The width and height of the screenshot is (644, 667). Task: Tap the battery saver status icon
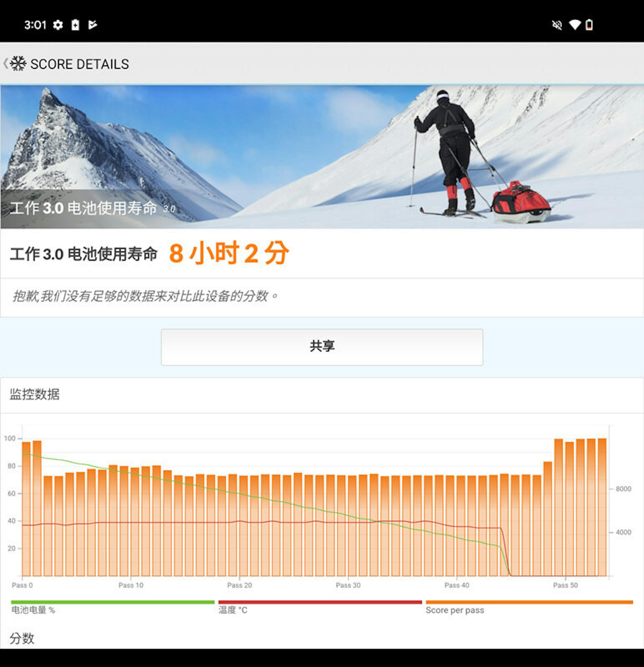75,25
